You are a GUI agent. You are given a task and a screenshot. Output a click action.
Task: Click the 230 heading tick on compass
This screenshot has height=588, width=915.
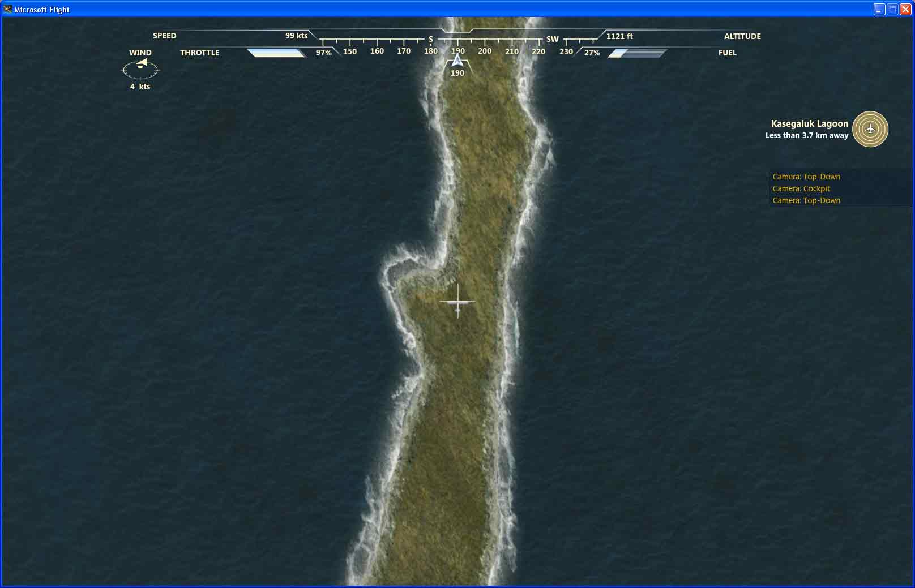[566, 51]
